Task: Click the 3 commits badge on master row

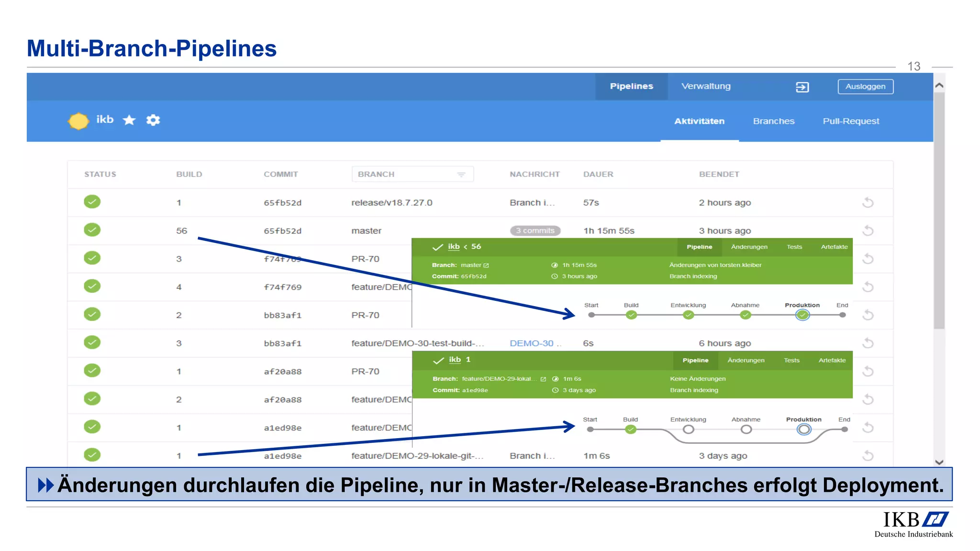Action: (x=535, y=231)
